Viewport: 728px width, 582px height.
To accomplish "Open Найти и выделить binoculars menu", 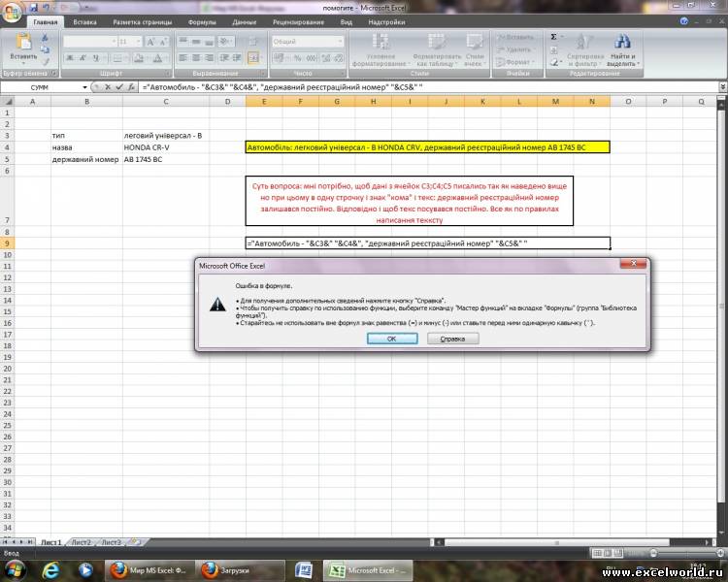I will [622, 50].
